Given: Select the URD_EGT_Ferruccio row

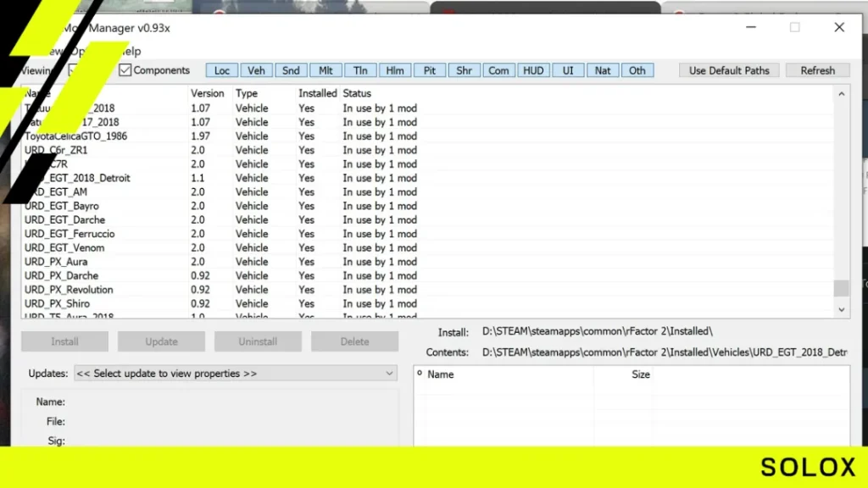Looking at the screenshot, I should click(427, 234).
